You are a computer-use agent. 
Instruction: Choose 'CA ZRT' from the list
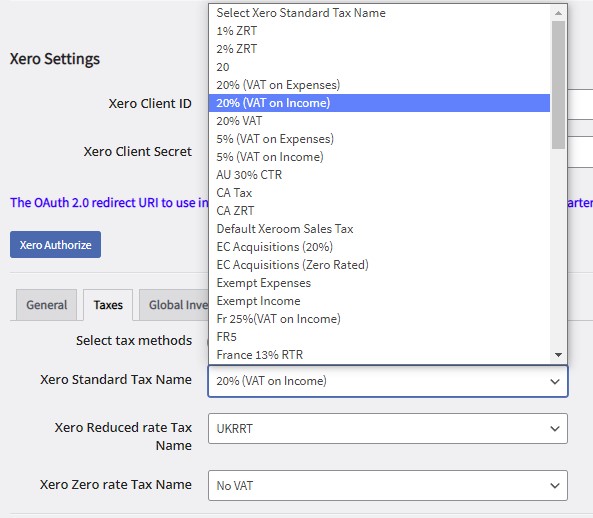tap(379, 211)
